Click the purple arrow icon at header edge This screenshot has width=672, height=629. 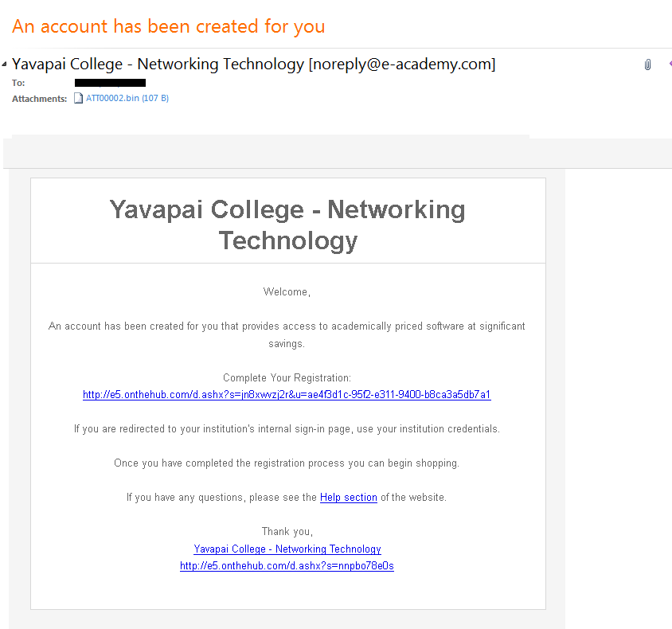[x=670, y=64]
